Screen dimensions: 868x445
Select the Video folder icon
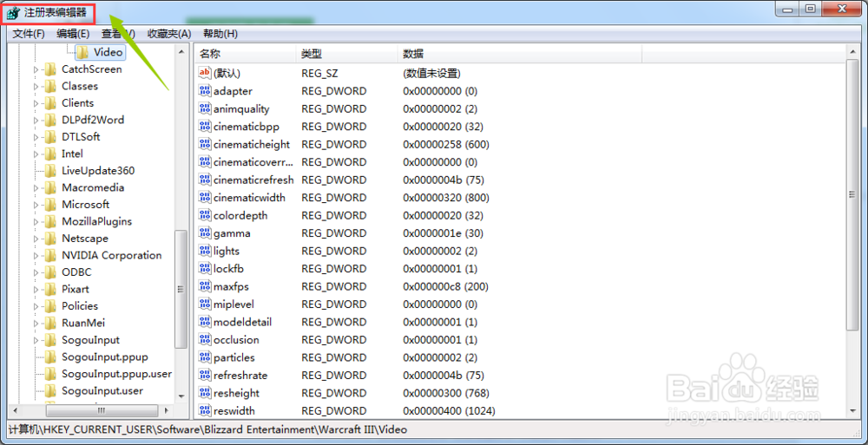click(82, 52)
